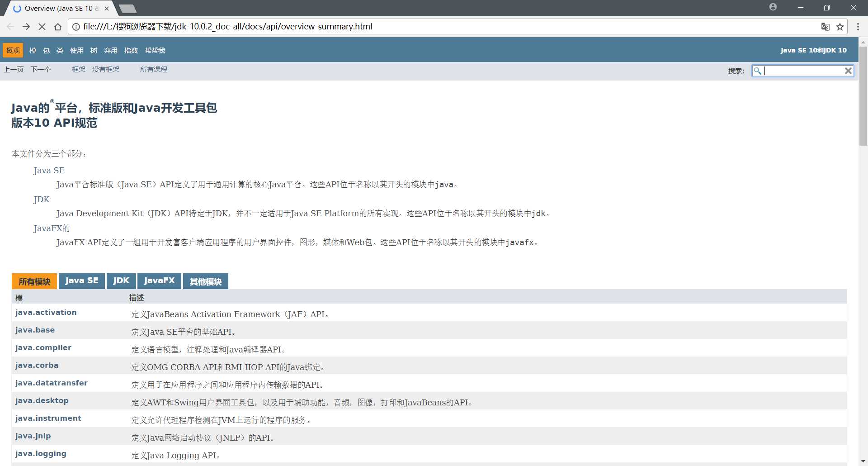
Task: Open the translate page icon
Action: (826, 27)
